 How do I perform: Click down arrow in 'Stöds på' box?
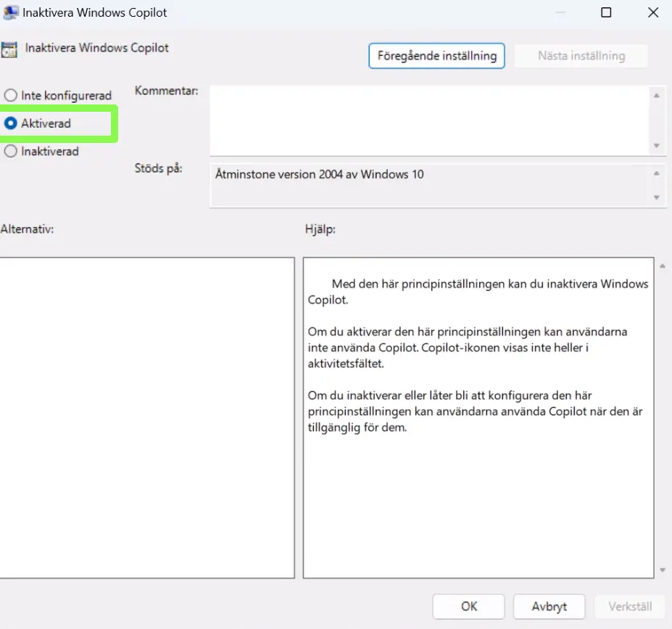(656, 197)
